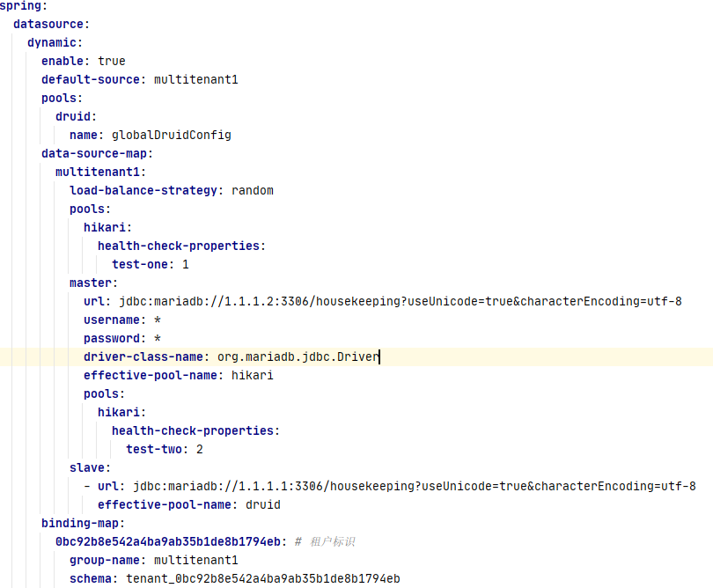Click the 'datasource:' key

tap(51, 24)
